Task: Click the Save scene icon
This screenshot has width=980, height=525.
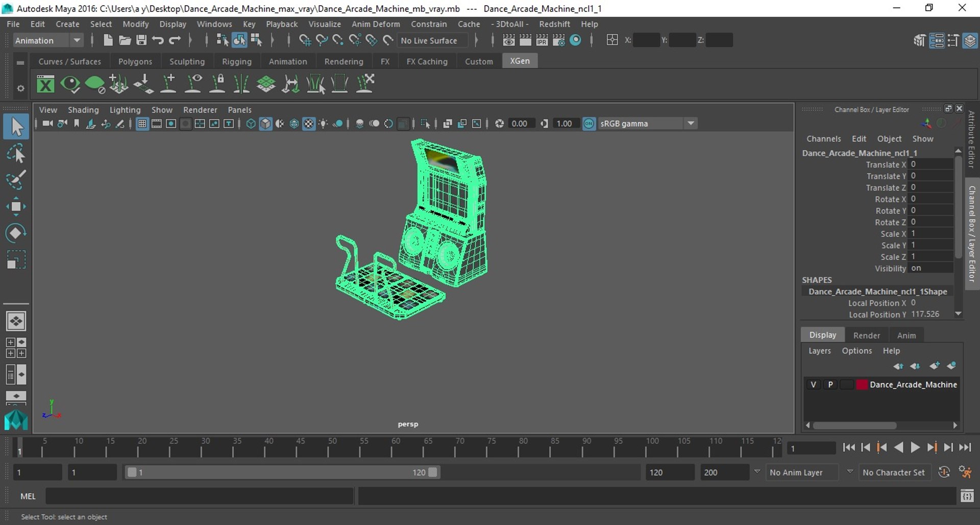Action: (x=141, y=40)
